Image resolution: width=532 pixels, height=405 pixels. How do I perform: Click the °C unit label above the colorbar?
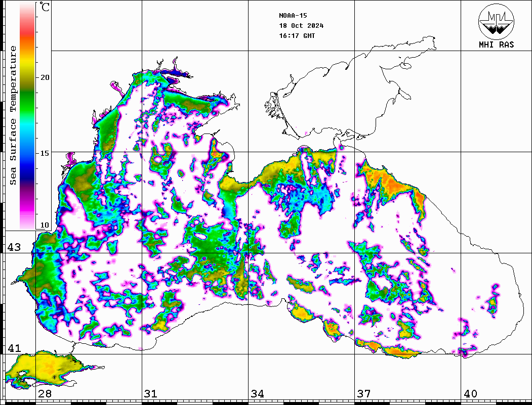click(x=45, y=8)
